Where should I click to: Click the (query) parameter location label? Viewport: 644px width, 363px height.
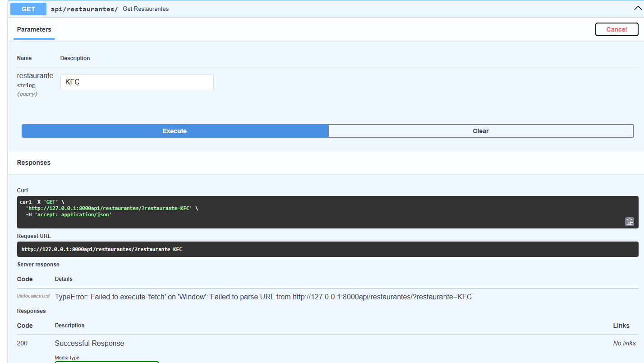(28, 94)
